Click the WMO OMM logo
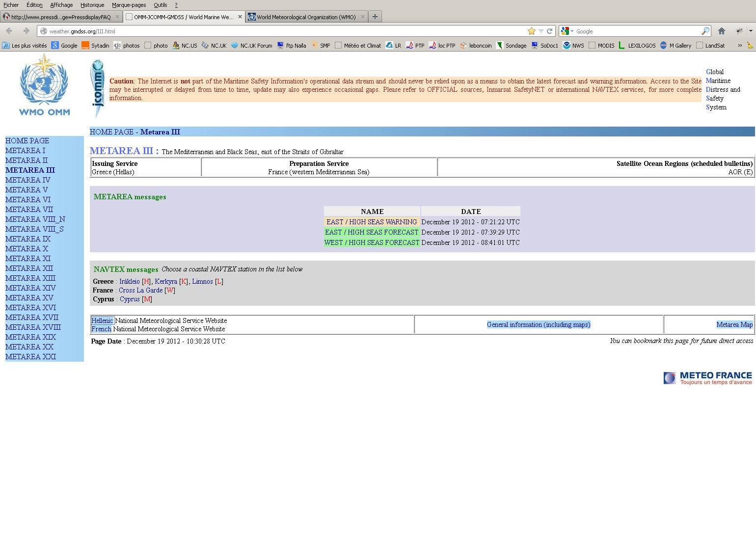 coord(44,85)
